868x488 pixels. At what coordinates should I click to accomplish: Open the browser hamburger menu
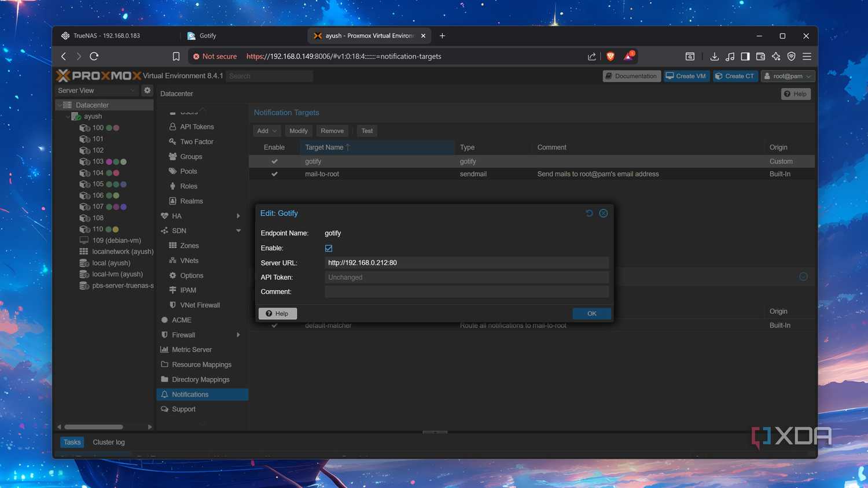807,56
